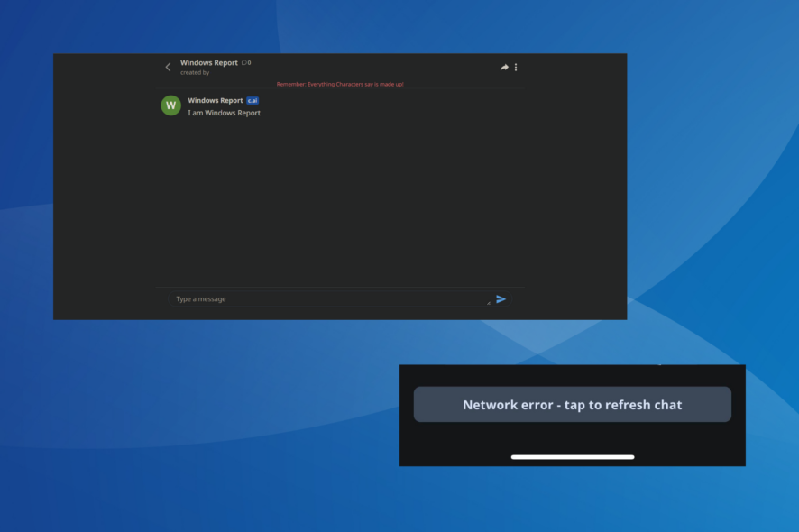The width and height of the screenshot is (799, 532).
Task: Click the back arrow to leave the chat
Action: click(168, 67)
